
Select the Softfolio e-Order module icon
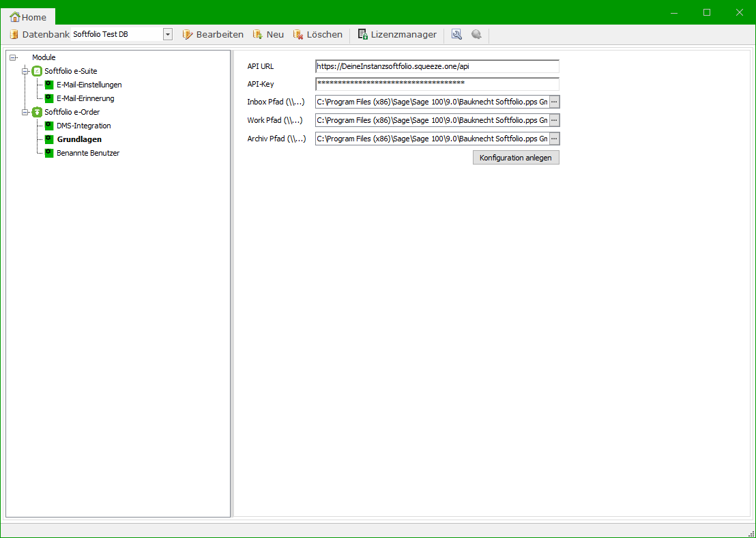(x=37, y=112)
